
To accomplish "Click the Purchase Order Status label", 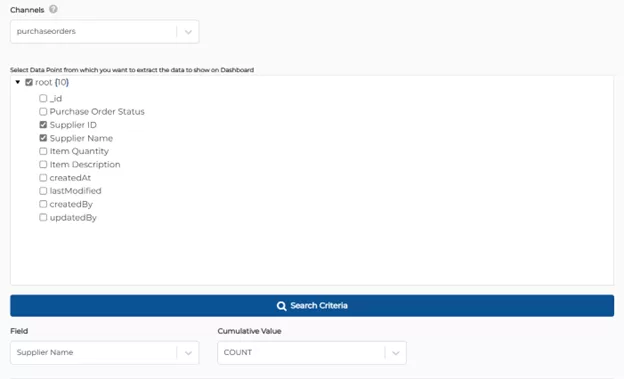I will 97,111.
